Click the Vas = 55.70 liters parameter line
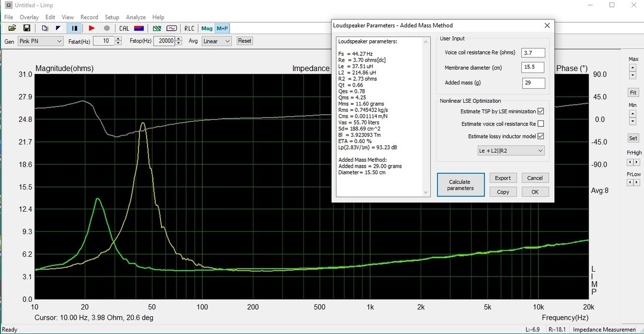The image size is (644, 334). tap(359, 122)
